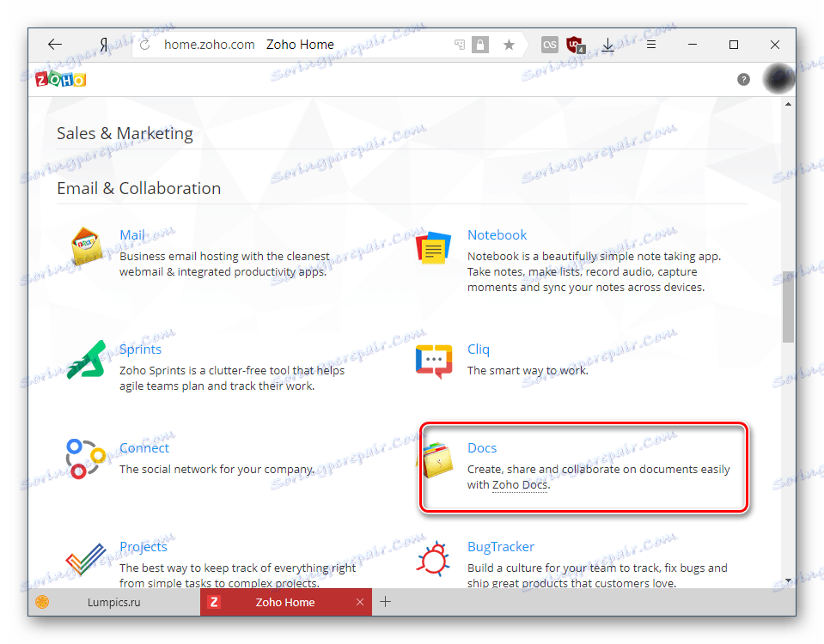The image size is (824, 644).
Task: Reload the page with the refresh icon
Action: [144, 45]
